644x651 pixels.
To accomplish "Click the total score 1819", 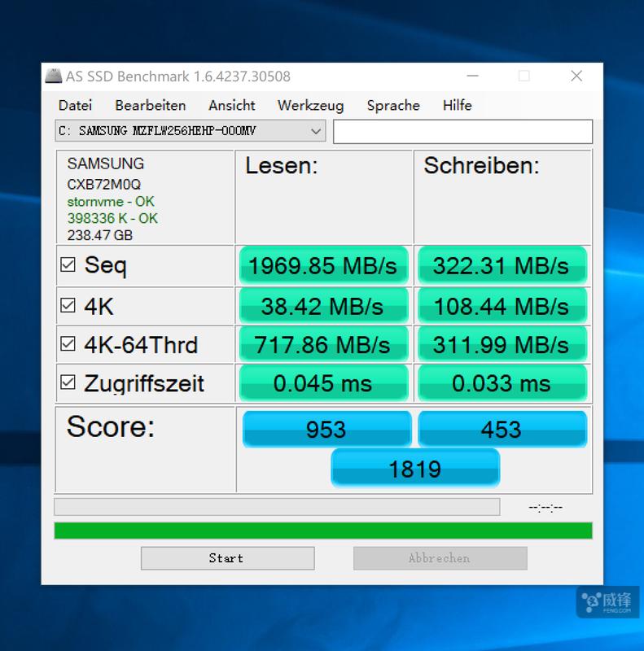I will coord(415,469).
